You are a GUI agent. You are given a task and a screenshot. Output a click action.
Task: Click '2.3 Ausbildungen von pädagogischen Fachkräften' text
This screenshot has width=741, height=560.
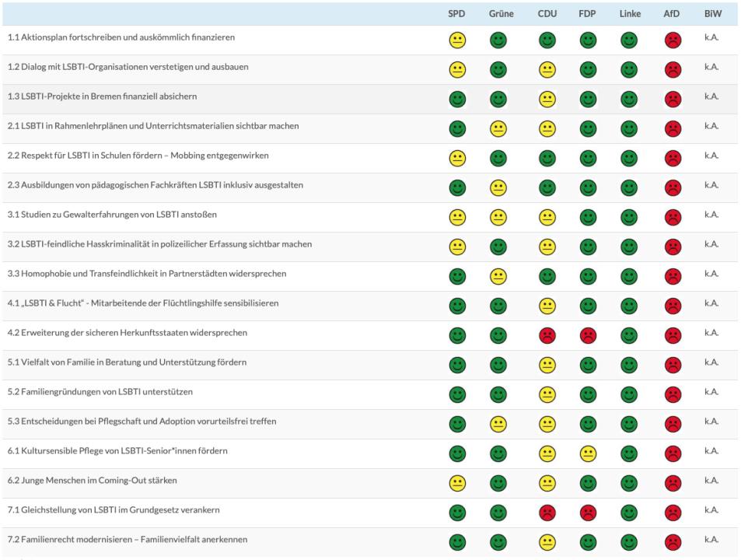tap(156, 185)
